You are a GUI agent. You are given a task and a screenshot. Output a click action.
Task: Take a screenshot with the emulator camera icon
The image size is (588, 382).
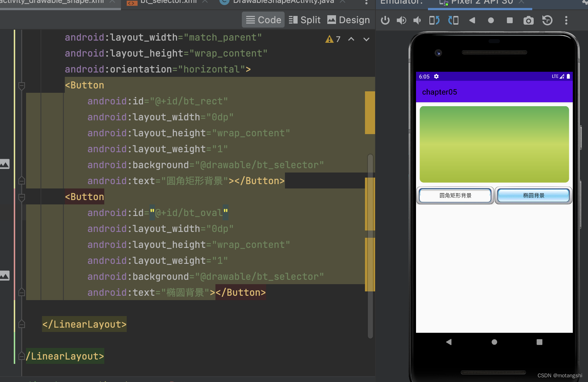(529, 20)
